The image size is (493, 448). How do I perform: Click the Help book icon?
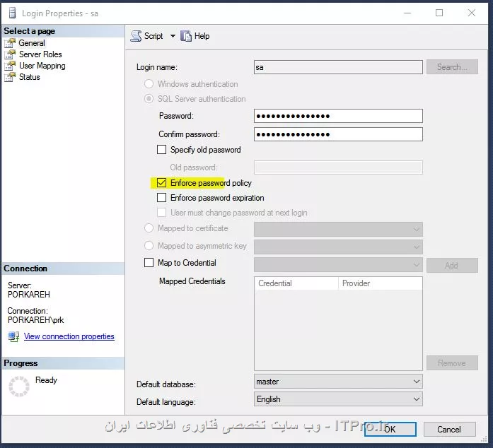click(186, 36)
